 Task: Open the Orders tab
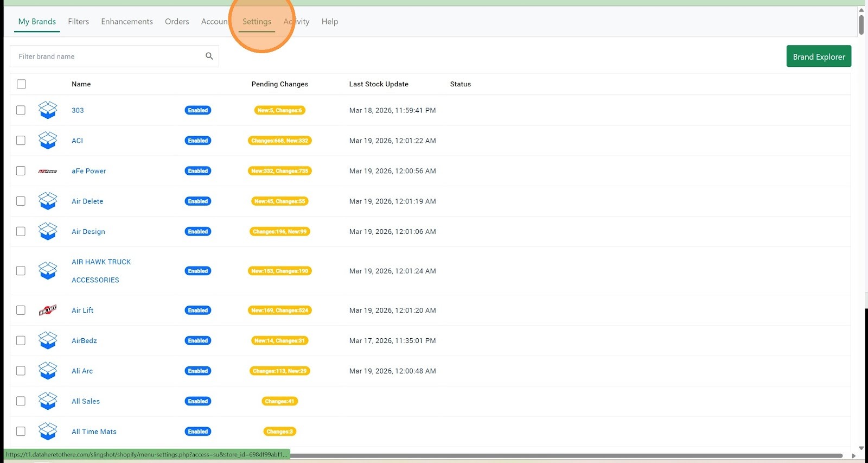[177, 22]
